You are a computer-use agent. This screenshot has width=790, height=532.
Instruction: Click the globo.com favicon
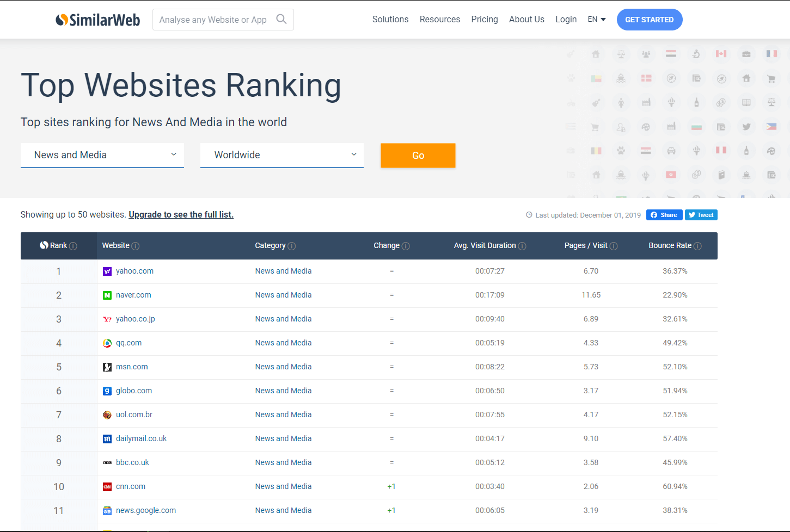click(x=107, y=391)
